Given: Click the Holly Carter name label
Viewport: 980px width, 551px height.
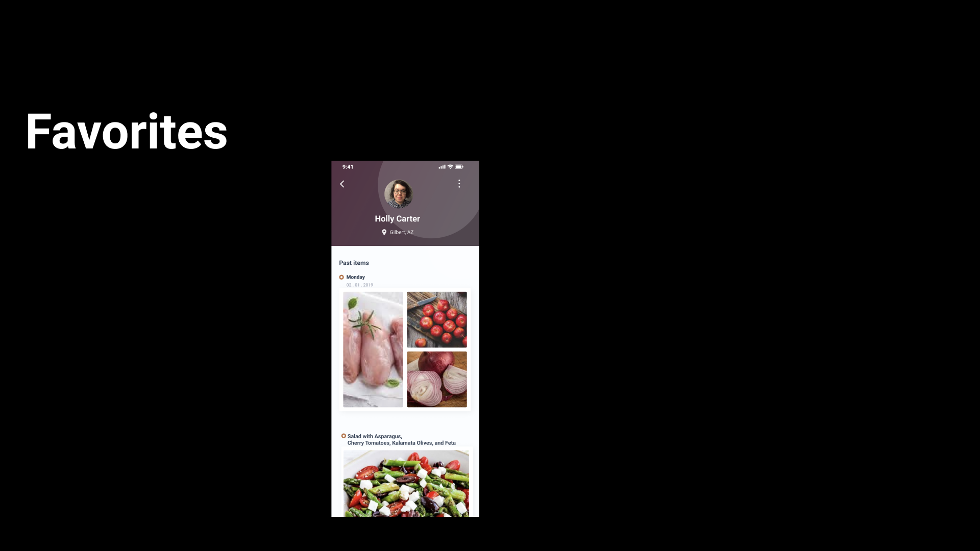Looking at the screenshot, I should [397, 218].
